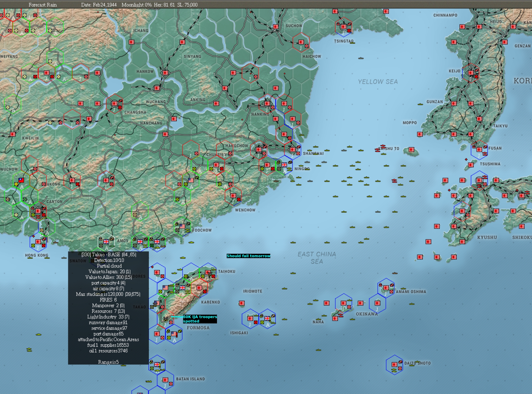Click the Japanese flag base at Canton
The height and width of the screenshot is (394, 532).
coord(38,211)
